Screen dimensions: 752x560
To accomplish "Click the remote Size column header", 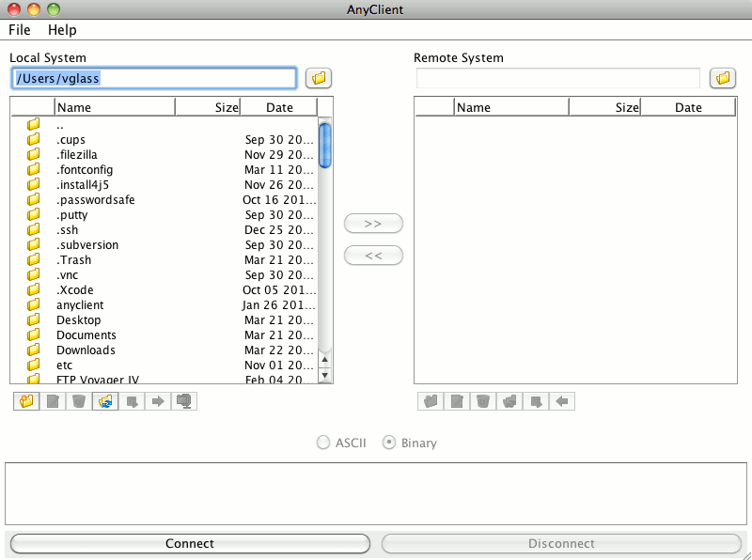I will tap(604, 107).
